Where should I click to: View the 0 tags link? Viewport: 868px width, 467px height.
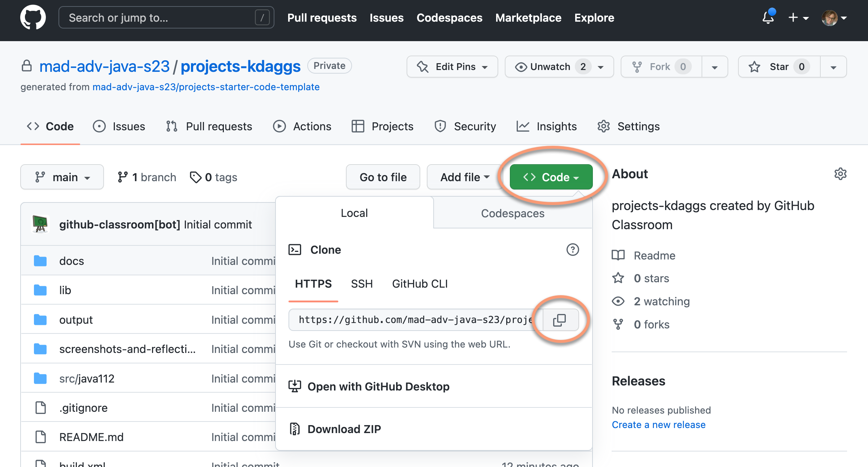coord(213,177)
